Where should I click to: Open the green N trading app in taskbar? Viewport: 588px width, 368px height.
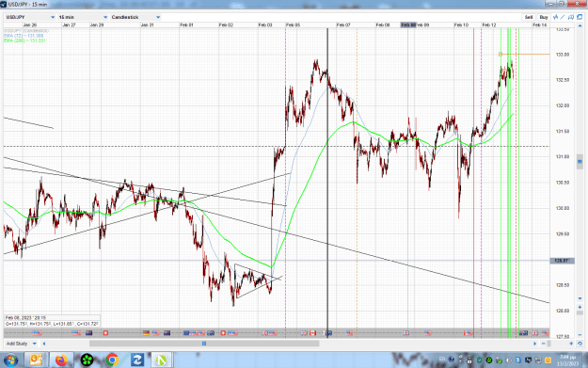(161, 360)
